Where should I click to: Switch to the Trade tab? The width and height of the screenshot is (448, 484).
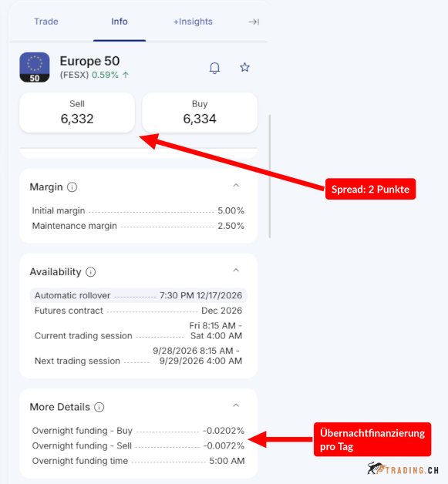click(46, 22)
